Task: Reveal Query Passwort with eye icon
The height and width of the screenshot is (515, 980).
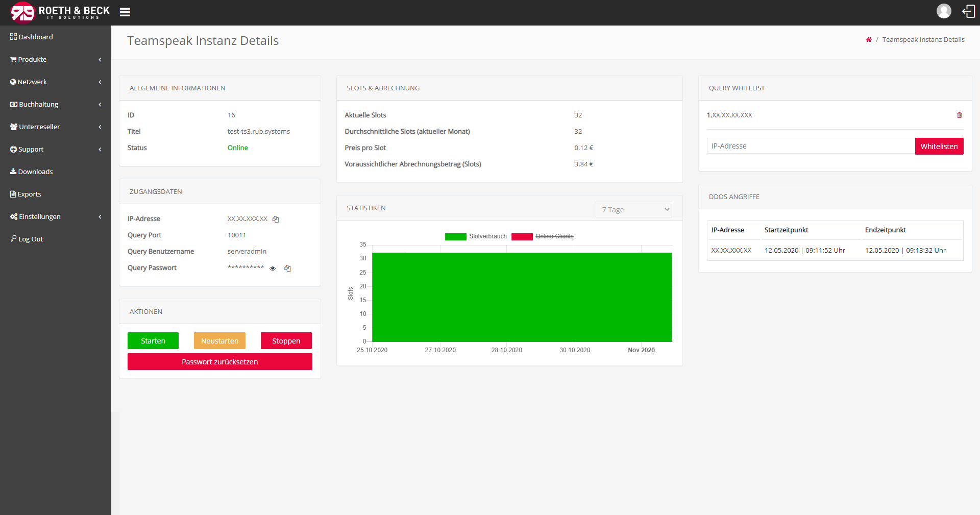Action: [273, 268]
